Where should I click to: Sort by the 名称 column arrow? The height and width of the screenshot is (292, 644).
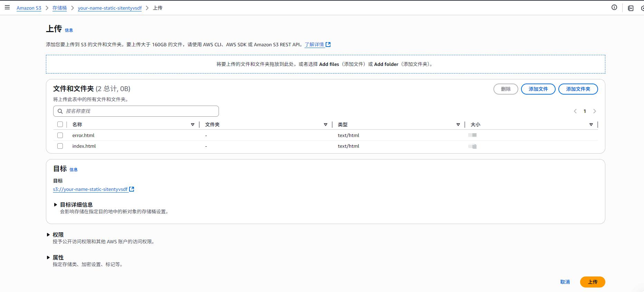point(193,125)
